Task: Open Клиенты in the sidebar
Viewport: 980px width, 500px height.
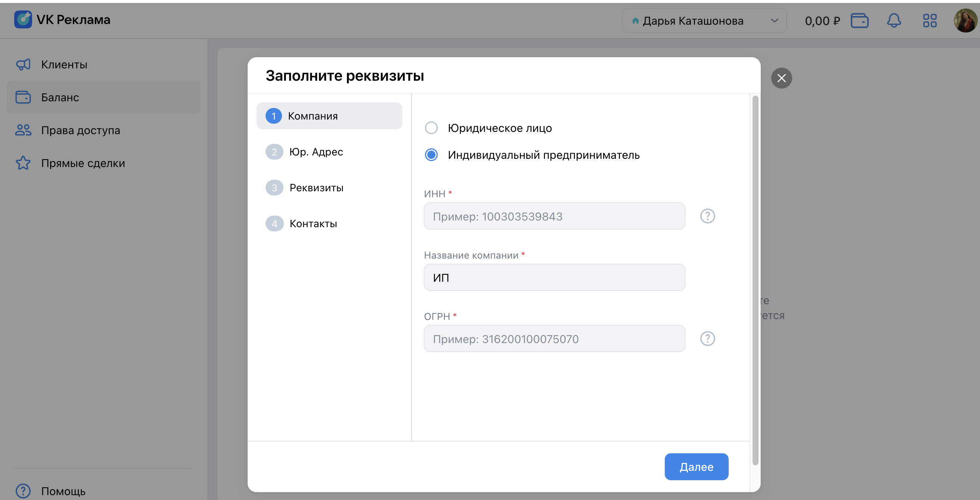Action: (103, 64)
